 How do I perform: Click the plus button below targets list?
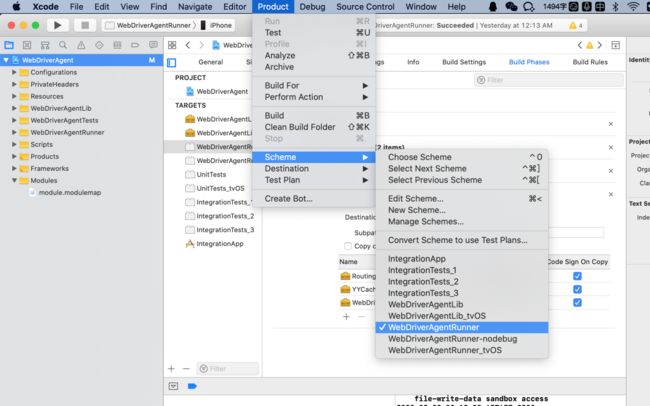[x=172, y=369]
